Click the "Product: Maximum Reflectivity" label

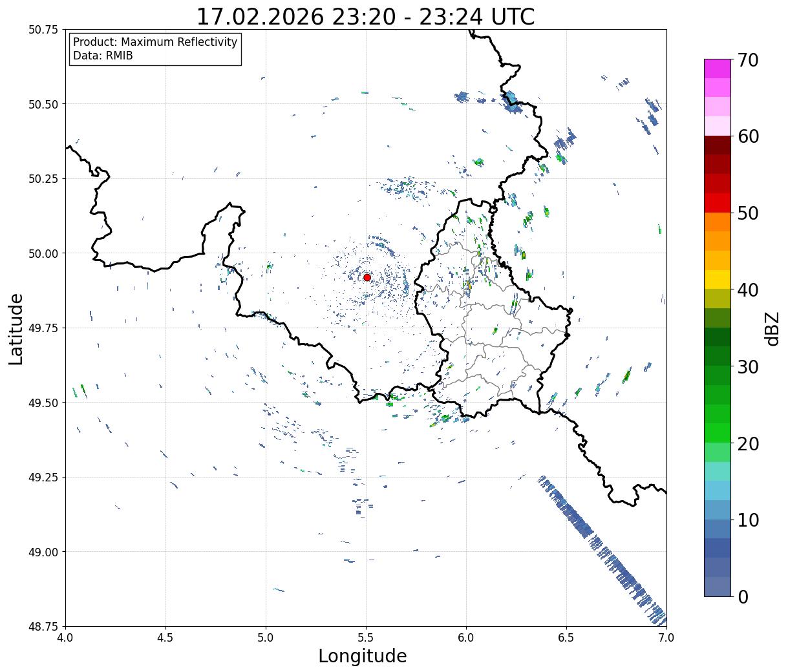point(155,42)
